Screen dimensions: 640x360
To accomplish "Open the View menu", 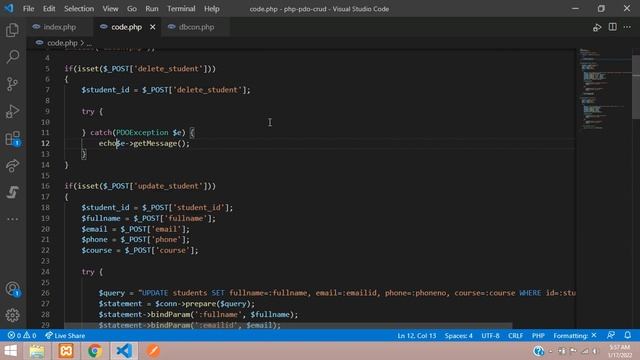I will 110,9.
